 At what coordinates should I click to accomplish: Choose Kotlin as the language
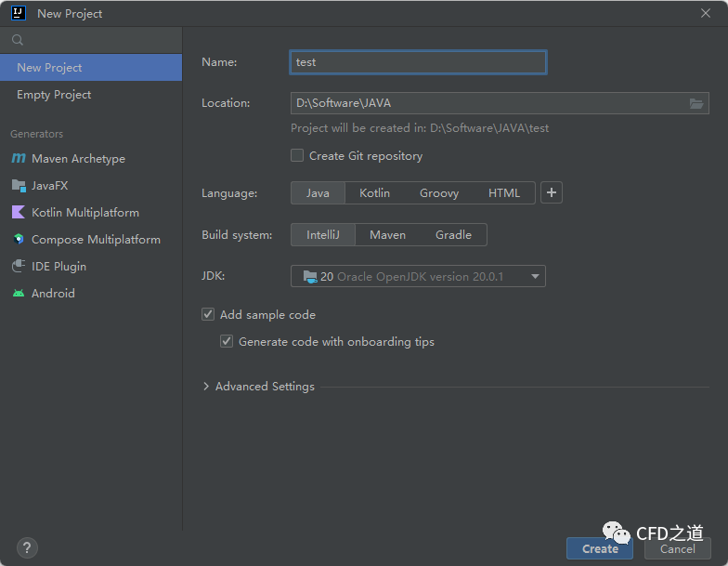(374, 192)
